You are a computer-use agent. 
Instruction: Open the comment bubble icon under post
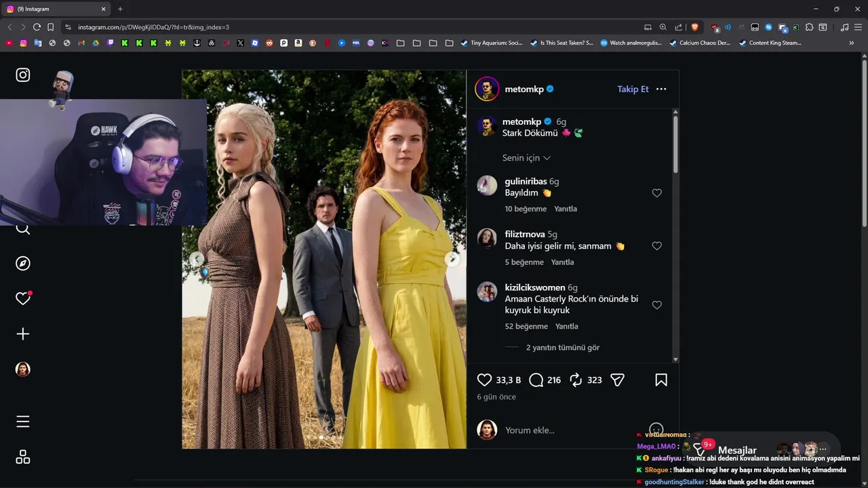[x=536, y=380]
